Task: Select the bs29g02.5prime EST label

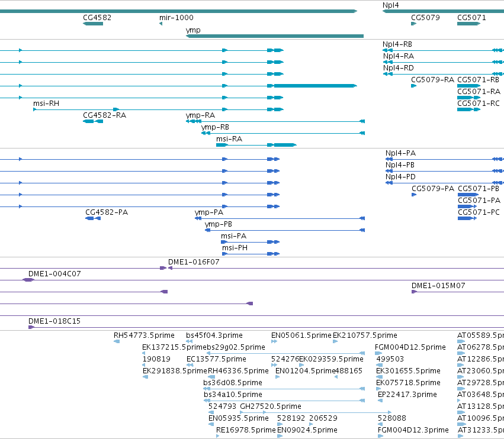Action: (x=236, y=347)
